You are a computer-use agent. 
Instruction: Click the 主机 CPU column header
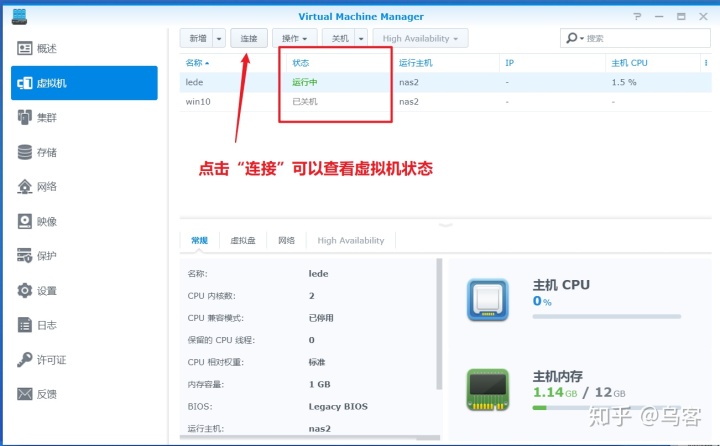pyautogui.click(x=629, y=63)
